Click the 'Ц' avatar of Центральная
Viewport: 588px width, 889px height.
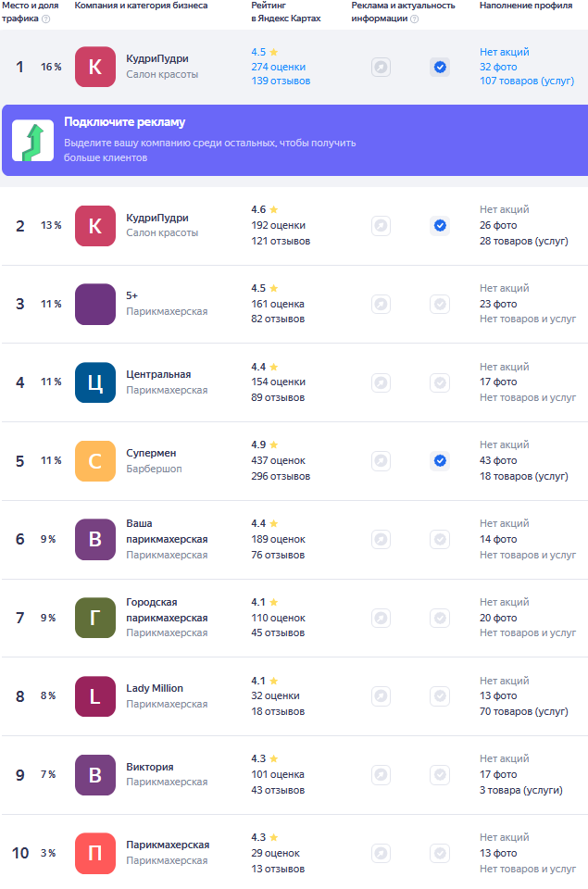point(95,382)
